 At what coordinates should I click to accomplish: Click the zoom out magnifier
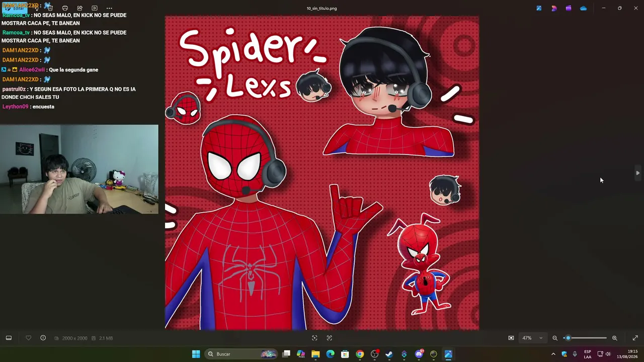click(555, 338)
